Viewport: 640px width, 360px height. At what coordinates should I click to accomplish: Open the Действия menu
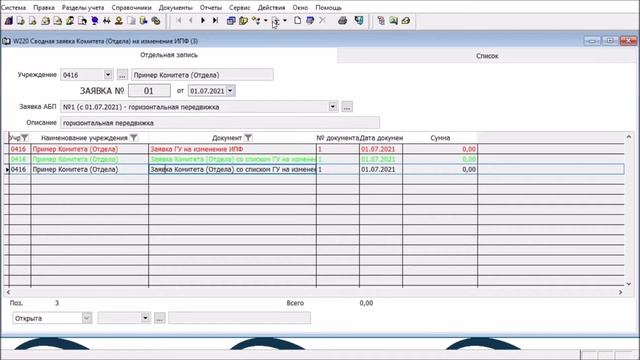pyautogui.click(x=271, y=7)
